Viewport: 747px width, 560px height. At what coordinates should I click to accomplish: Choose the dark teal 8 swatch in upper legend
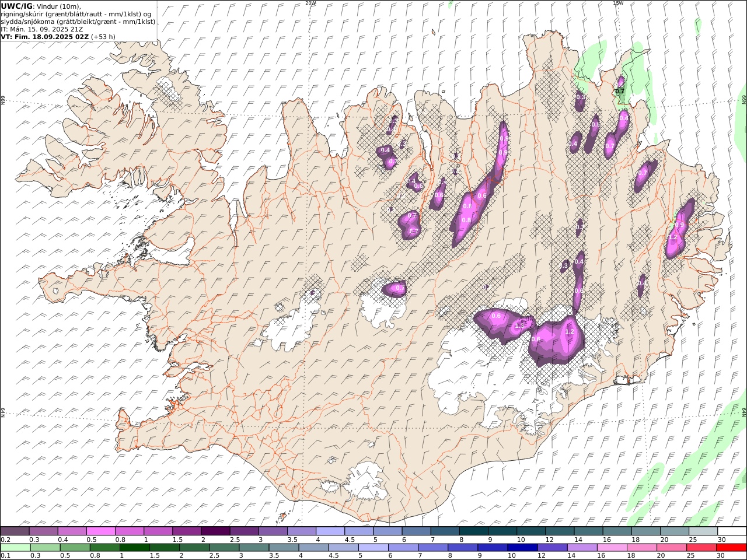(473, 531)
